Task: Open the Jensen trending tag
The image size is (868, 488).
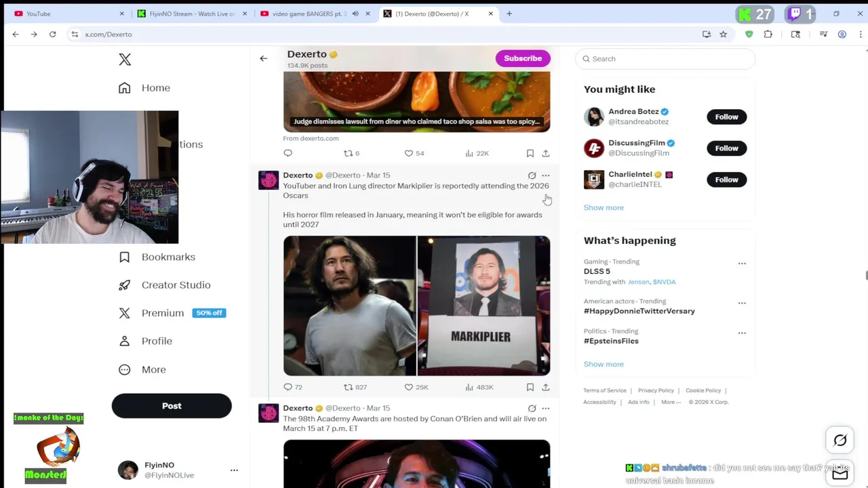Action: 638,282
